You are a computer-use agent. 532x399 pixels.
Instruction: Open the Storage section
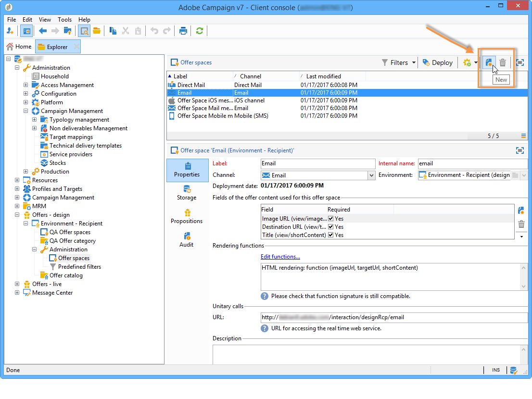pos(187,193)
